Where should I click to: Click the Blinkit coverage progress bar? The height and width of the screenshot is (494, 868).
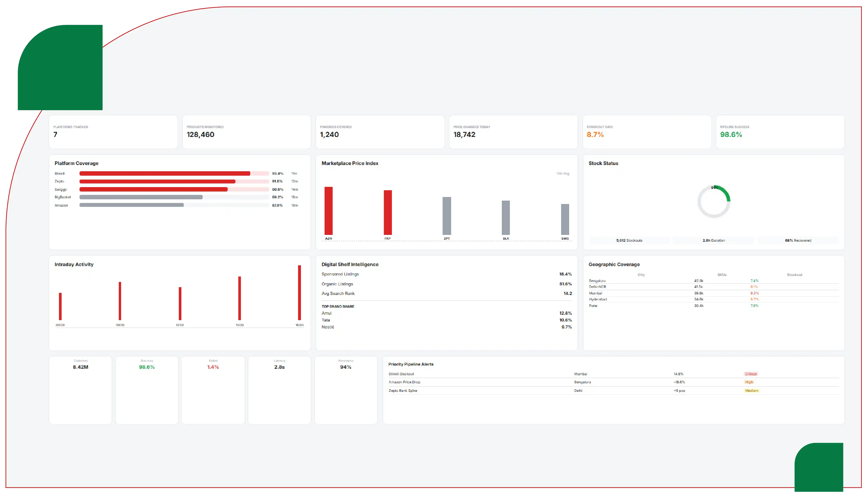pos(174,173)
